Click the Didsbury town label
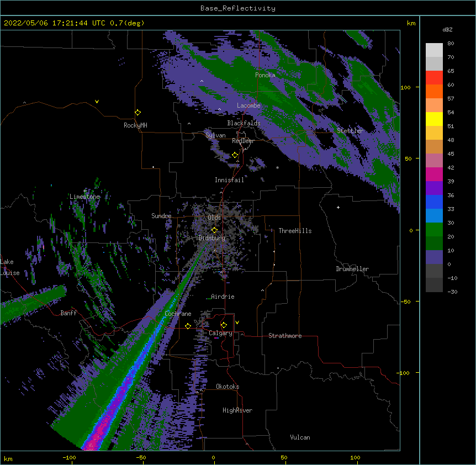This screenshot has width=476, height=465. (212, 238)
